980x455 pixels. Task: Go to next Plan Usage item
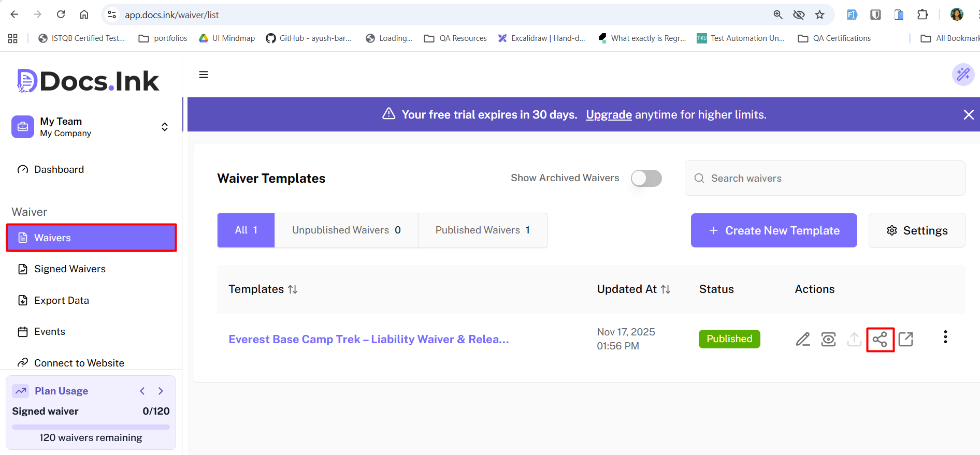[161, 391]
